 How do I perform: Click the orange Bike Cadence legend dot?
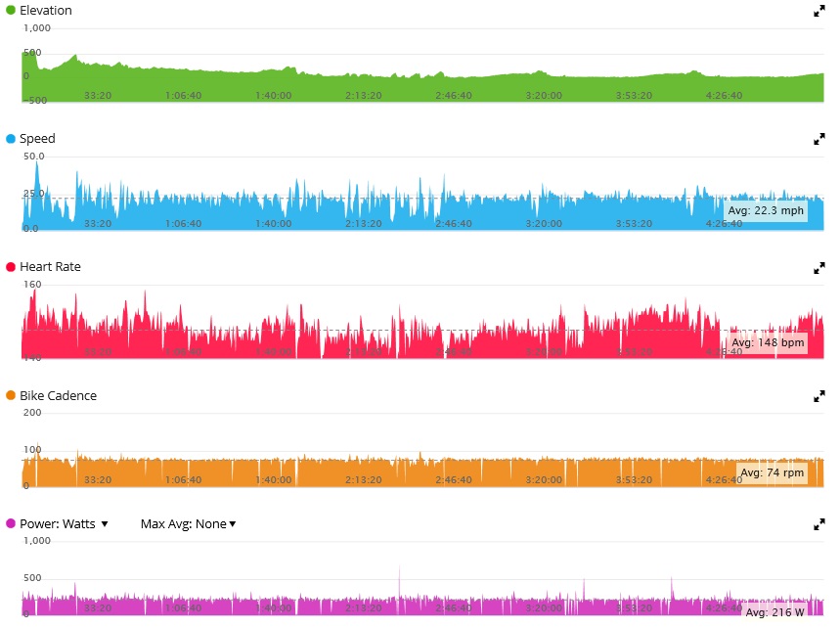click(11, 395)
